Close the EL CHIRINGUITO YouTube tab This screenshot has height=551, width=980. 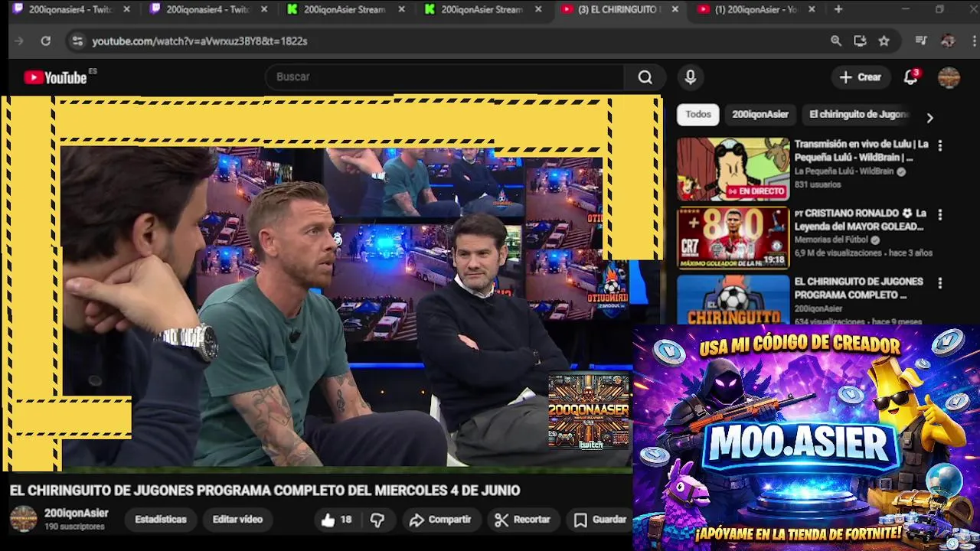pos(675,9)
